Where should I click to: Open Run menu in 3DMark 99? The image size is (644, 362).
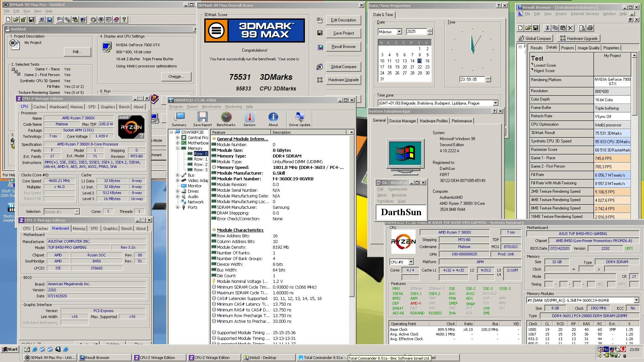pyautogui.click(x=26, y=11)
